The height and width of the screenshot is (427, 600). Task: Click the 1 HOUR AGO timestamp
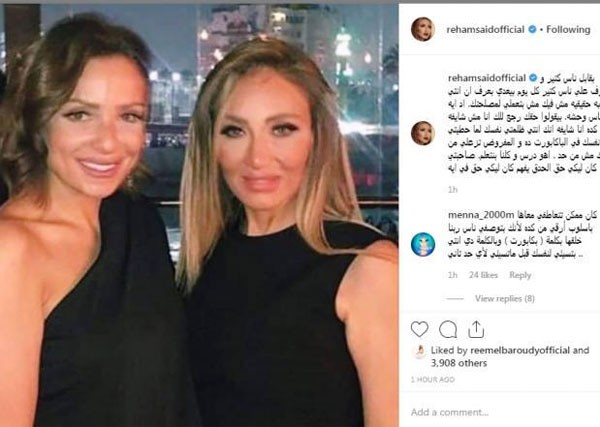tap(432, 380)
